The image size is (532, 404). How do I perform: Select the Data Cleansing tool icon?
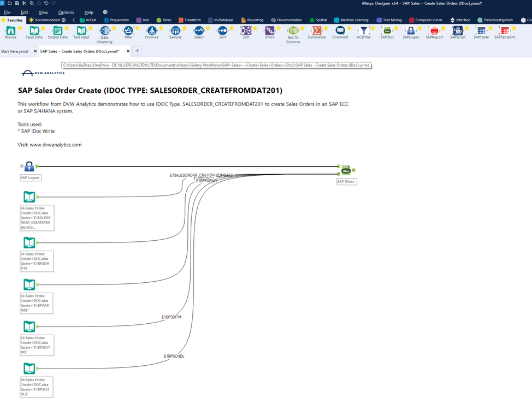click(104, 31)
